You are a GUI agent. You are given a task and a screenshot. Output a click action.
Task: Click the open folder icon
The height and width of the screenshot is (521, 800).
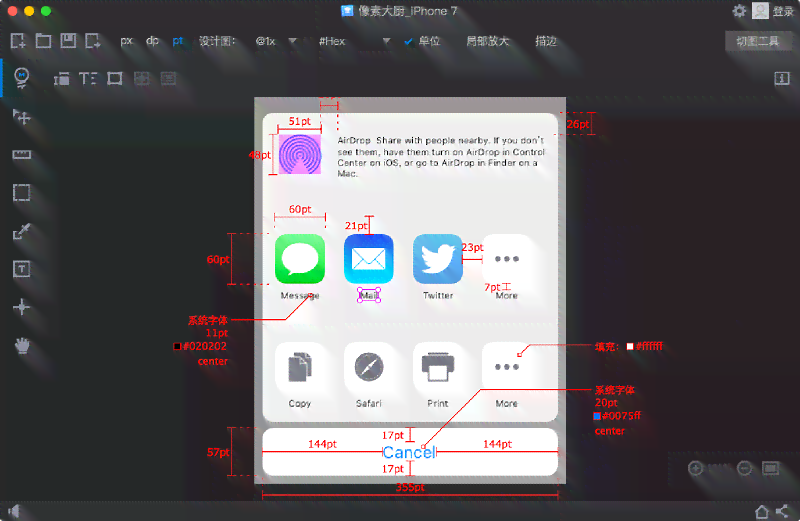43,41
